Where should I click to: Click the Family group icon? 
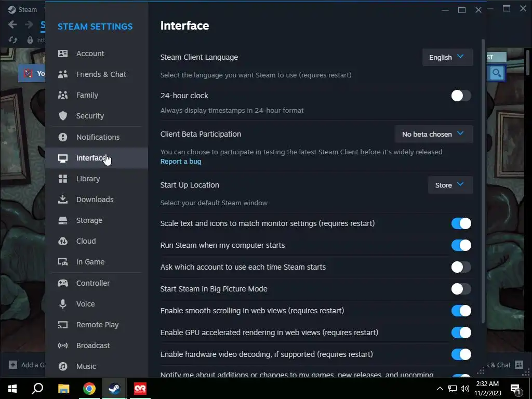63,95
